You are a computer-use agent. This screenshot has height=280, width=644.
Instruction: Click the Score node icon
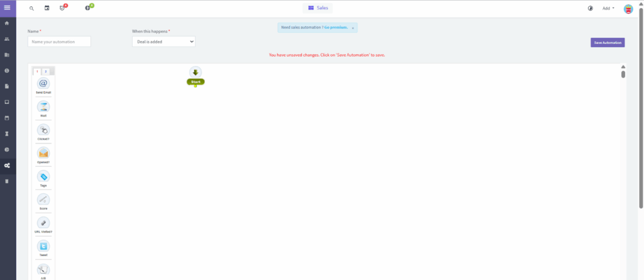click(43, 199)
